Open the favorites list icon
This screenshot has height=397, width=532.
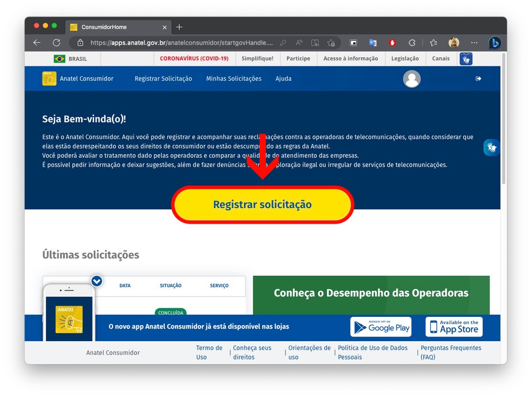point(434,43)
